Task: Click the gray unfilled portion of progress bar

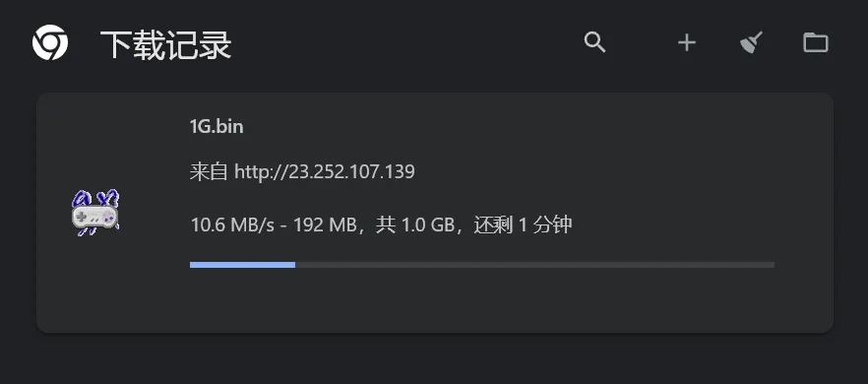Action: [534, 265]
